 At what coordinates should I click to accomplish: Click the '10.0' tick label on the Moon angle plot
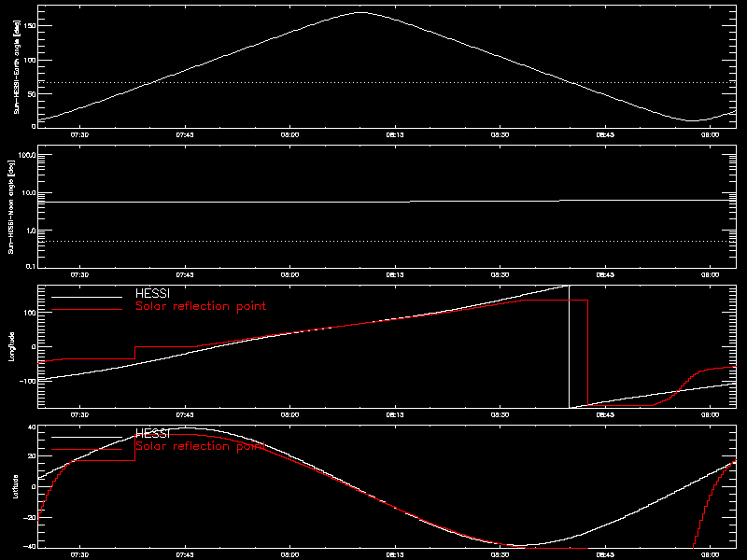coord(29,193)
